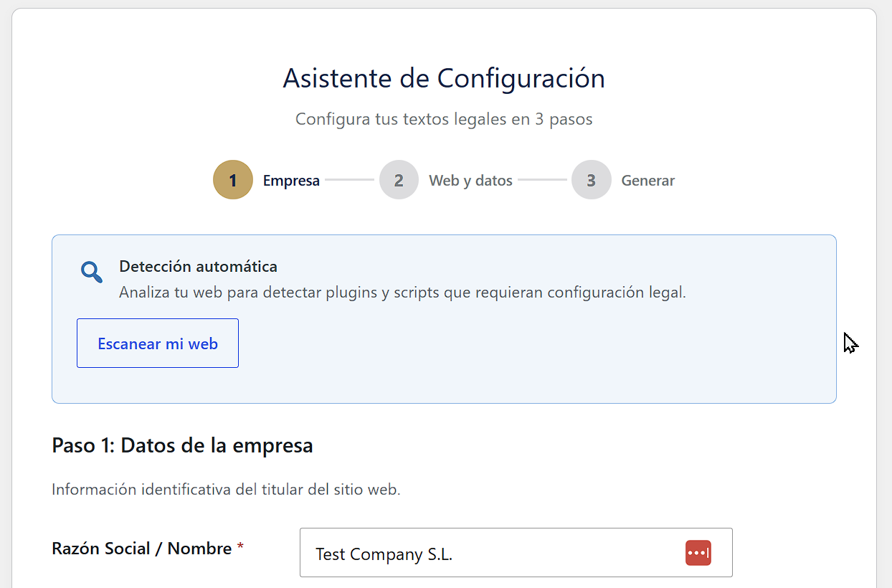Click the Analiza tu web description text
The width and height of the screenshot is (892, 588).
click(402, 293)
